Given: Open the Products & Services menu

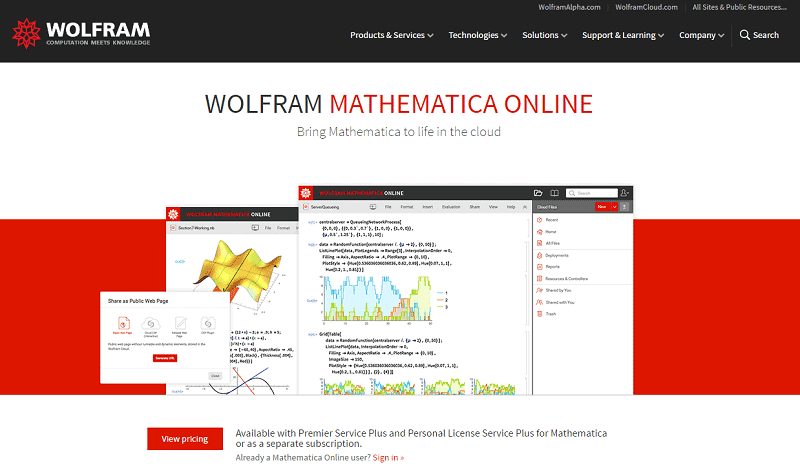Looking at the screenshot, I should coord(391,35).
